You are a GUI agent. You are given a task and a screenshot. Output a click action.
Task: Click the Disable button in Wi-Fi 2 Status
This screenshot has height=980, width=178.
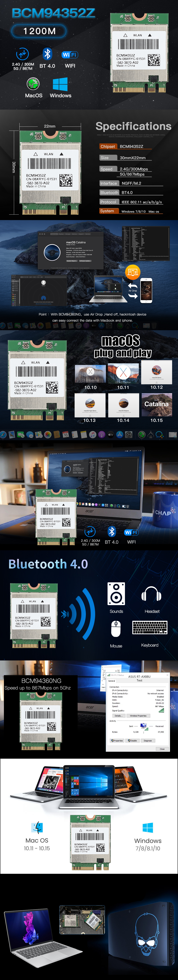click(x=132, y=740)
